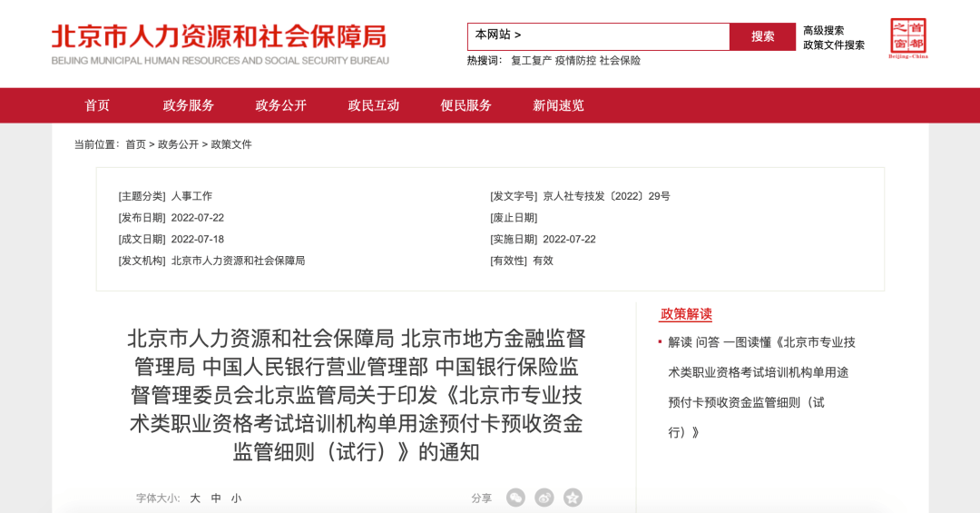Click the 北京市人力资源和社会保障局 site logo
Image resolution: width=980 pixels, height=513 pixels.
[x=220, y=44]
